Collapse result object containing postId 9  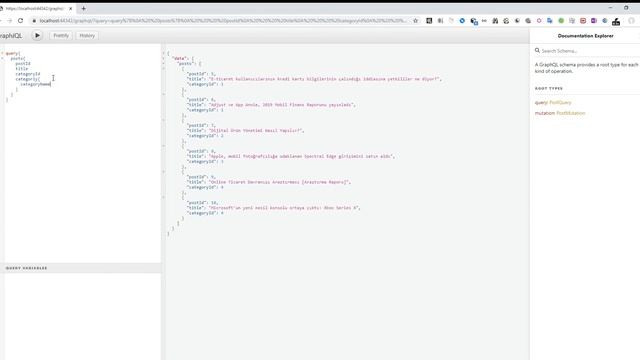point(164,171)
